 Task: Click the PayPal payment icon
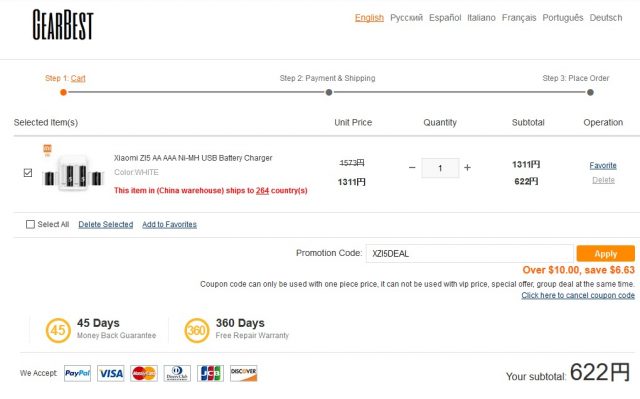(x=78, y=373)
